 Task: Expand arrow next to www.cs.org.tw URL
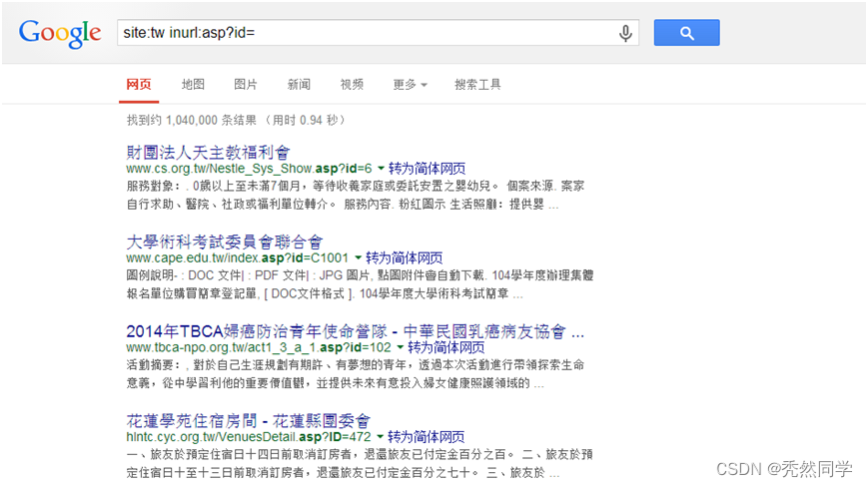381,168
